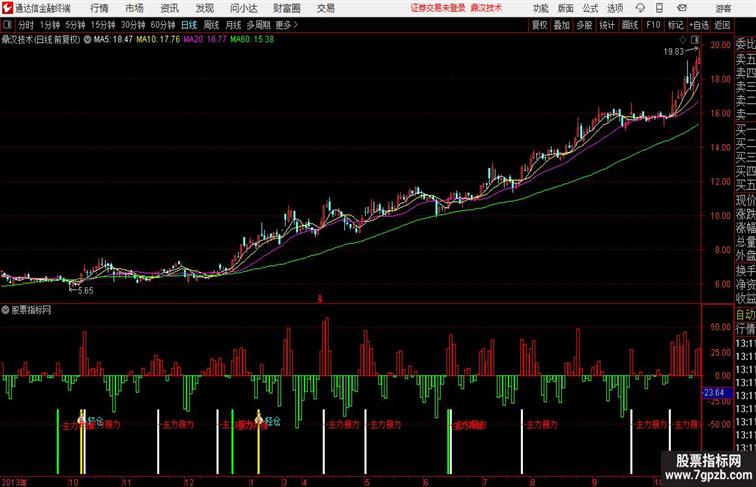Click the red TDX application logo
The image size is (756, 487).
[7, 8]
